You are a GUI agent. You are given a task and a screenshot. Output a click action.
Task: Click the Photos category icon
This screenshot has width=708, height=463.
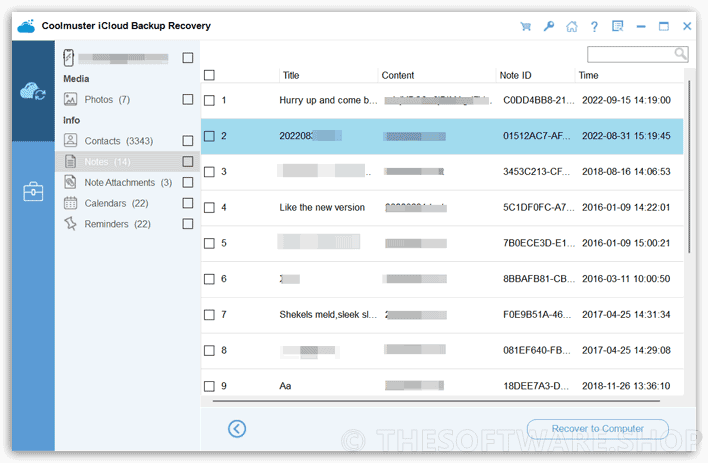pos(70,99)
